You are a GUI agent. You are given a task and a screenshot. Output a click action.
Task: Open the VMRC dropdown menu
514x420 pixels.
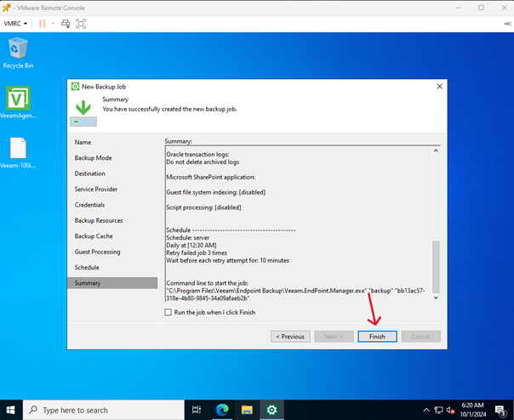[x=16, y=23]
